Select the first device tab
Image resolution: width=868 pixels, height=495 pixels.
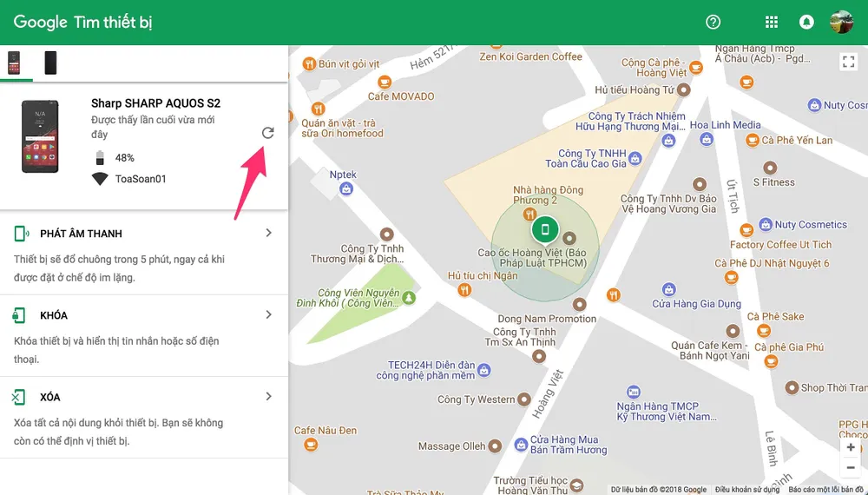15,63
